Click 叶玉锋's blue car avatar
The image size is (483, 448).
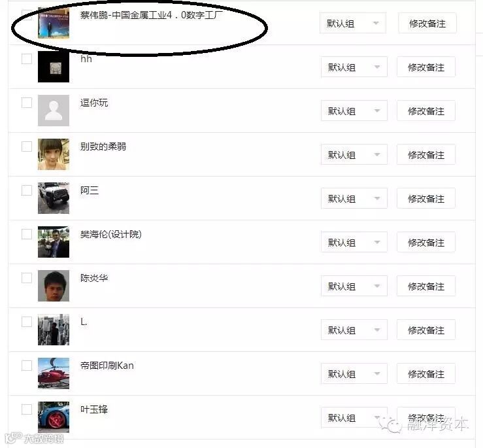click(x=54, y=417)
